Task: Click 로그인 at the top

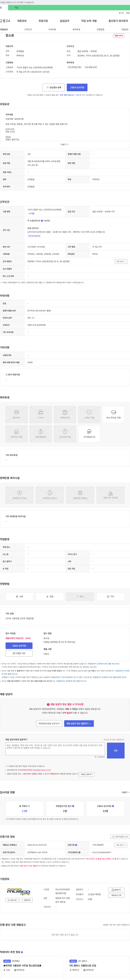Action: (x=121, y=13)
